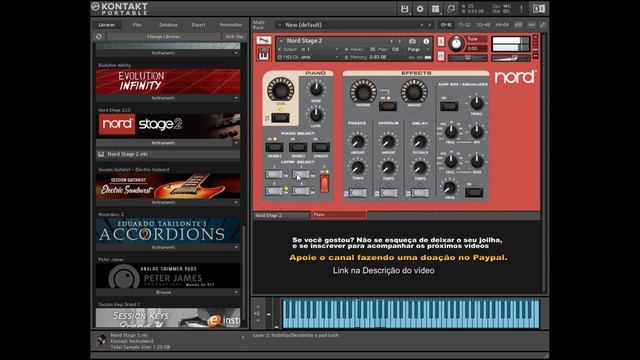Click the wrench edit icon on Nord Stage 2

click(264, 40)
